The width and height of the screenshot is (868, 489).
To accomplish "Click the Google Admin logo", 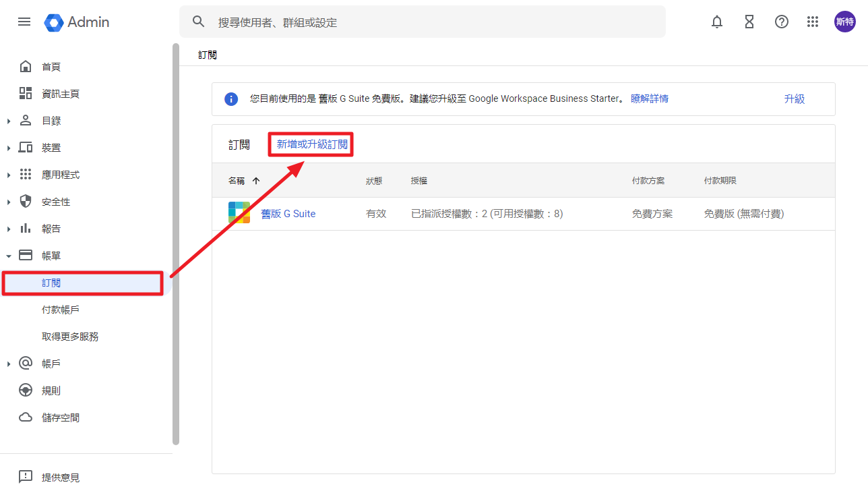I will click(77, 22).
